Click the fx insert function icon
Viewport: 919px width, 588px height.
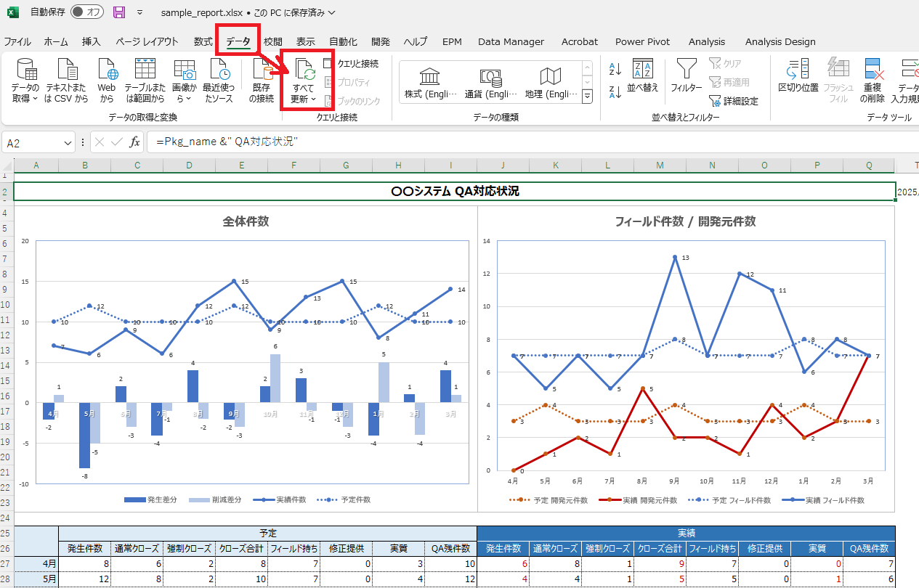[135, 142]
